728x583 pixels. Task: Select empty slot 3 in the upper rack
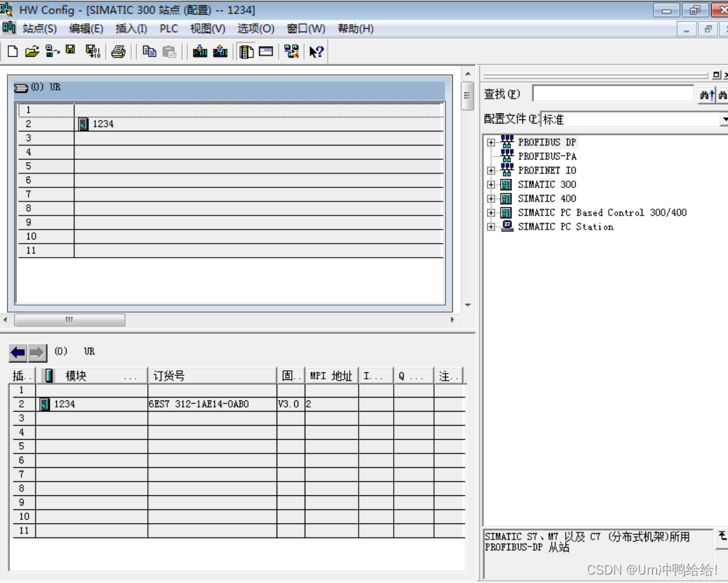click(x=231, y=138)
